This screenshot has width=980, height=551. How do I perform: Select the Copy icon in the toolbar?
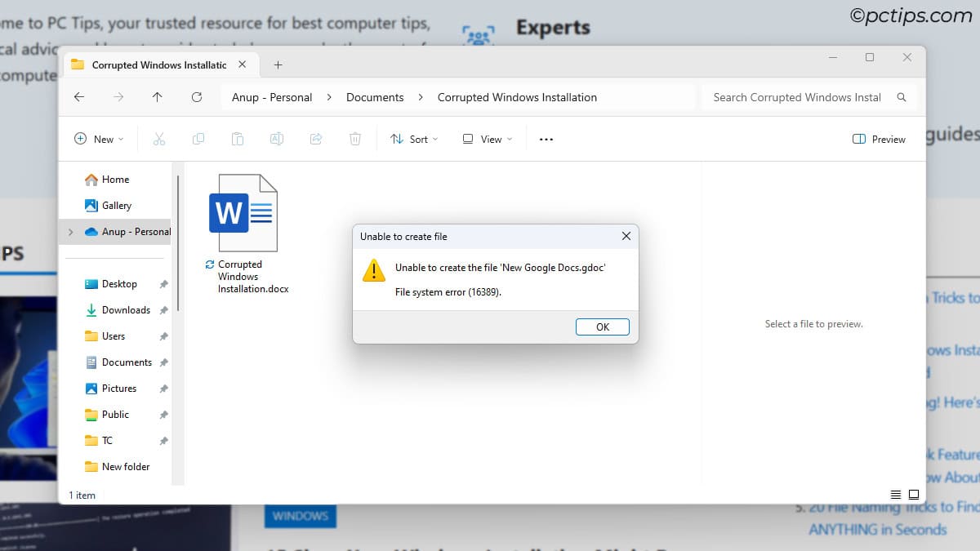click(198, 139)
